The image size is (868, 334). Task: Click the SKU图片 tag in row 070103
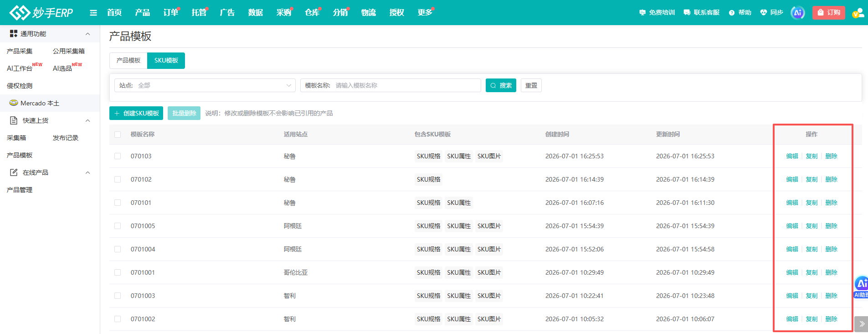489,156
